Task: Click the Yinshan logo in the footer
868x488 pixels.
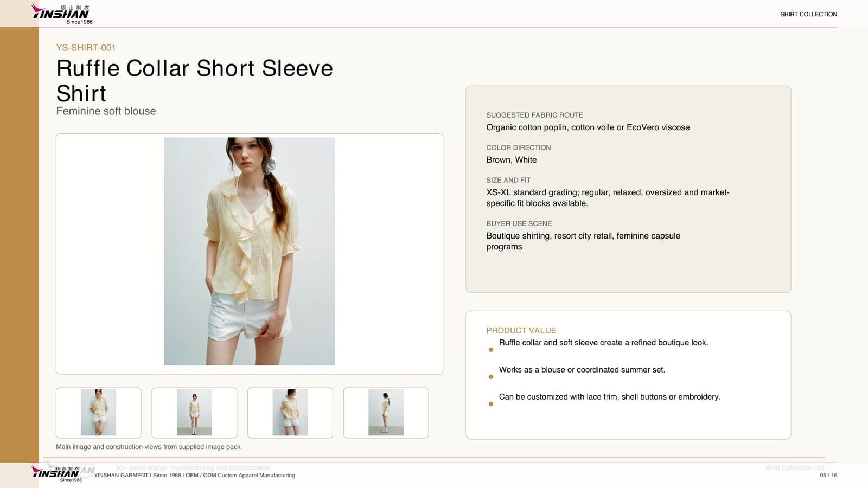Action: pos(56,473)
